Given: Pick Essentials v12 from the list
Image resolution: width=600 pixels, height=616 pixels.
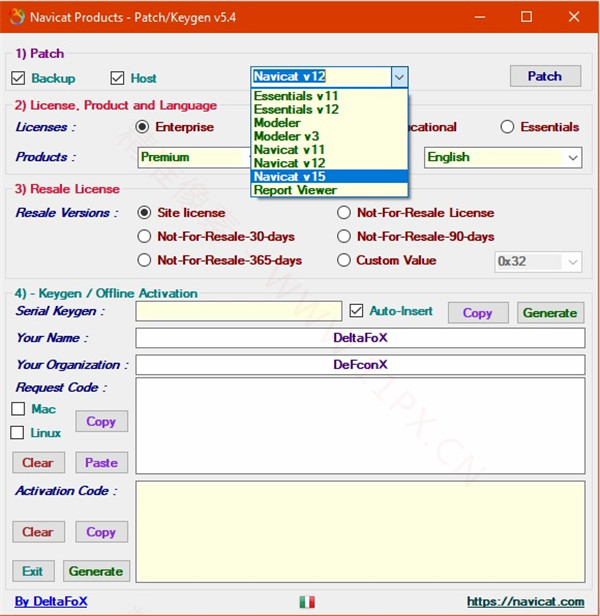Looking at the screenshot, I should pos(329,109).
